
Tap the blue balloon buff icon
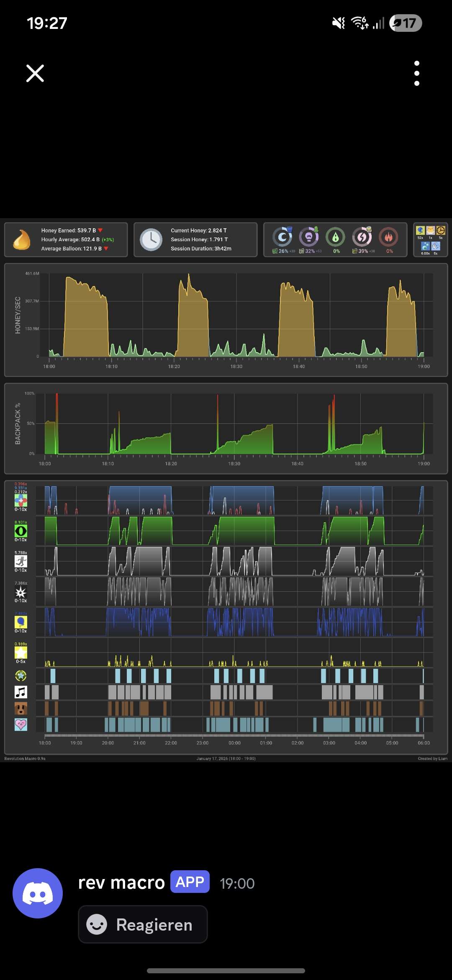point(21,622)
